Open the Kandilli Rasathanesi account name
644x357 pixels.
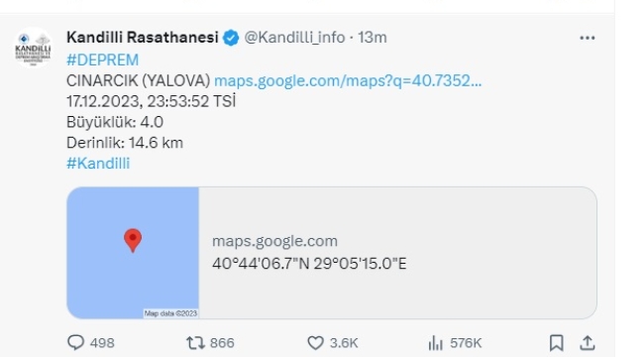[143, 38]
